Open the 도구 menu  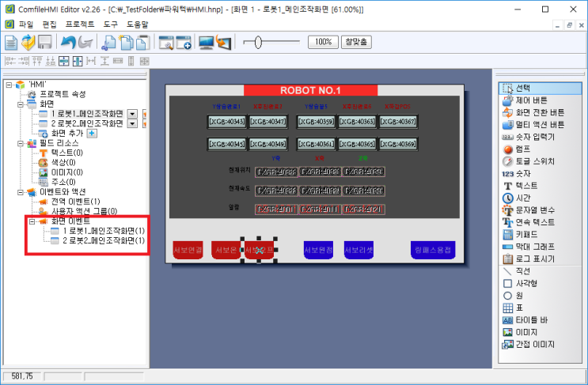pos(110,25)
